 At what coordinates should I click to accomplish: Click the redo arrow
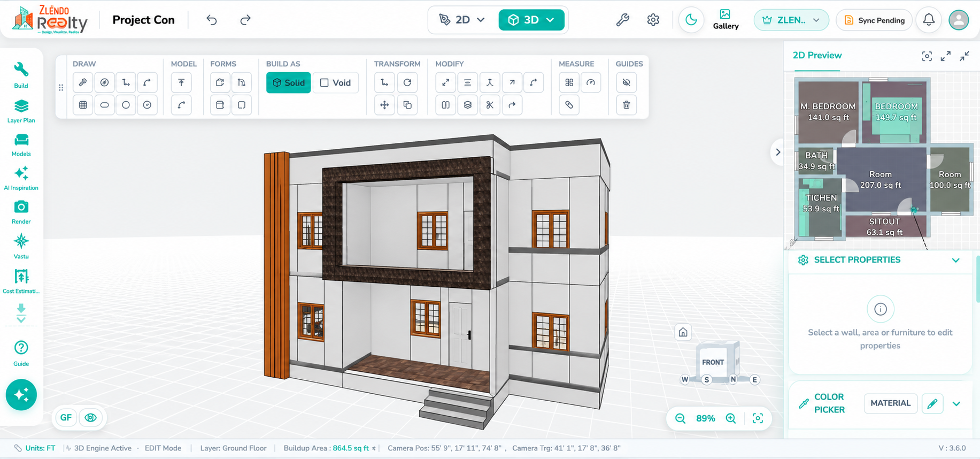[x=245, y=20]
